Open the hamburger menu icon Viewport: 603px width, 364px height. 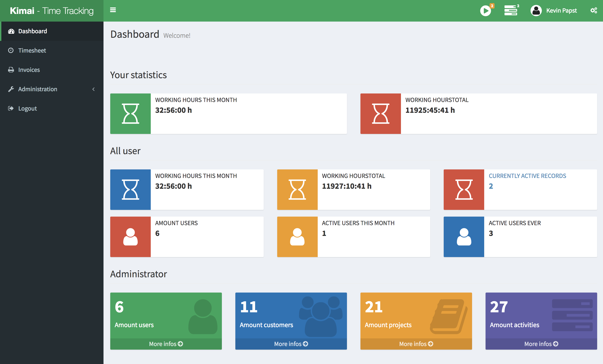pos(113,10)
